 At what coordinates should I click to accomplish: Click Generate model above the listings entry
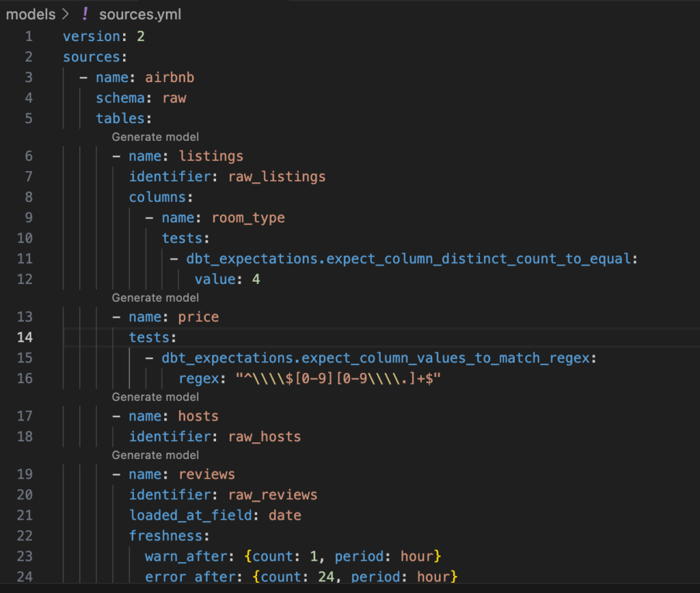pyautogui.click(x=155, y=137)
